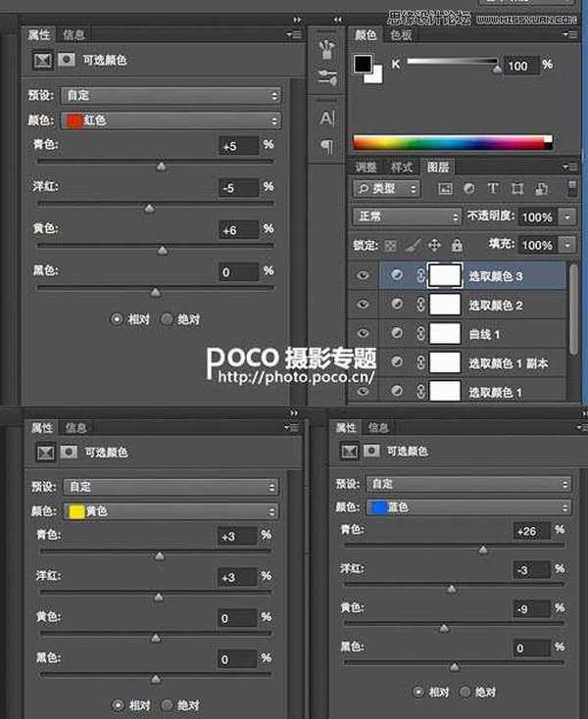Open the 正常 blend mode dropdown
The width and height of the screenshot is (588, 719).
(407, 216)
